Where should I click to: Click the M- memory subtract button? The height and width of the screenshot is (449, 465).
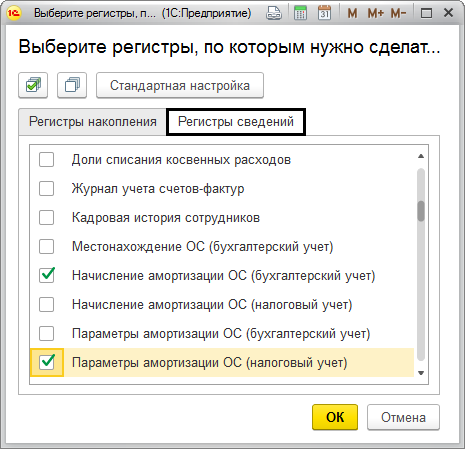[x=398, y=14]
